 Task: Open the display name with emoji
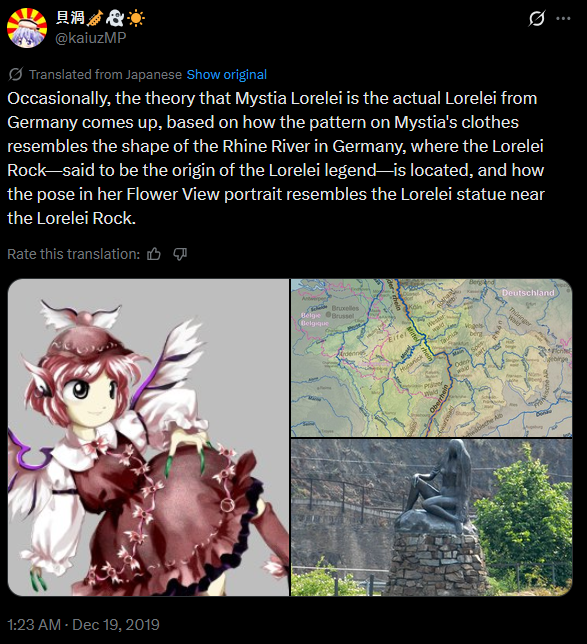point(100,18)
